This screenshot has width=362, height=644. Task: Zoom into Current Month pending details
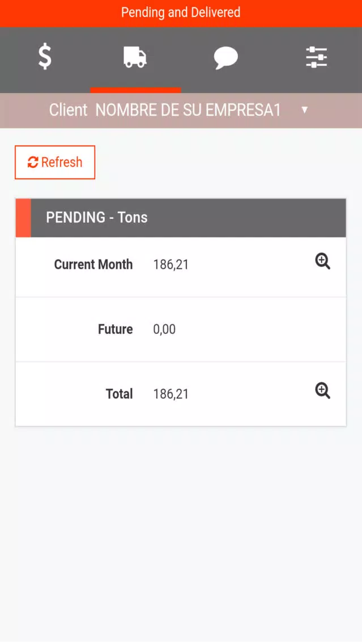(322, 261)
